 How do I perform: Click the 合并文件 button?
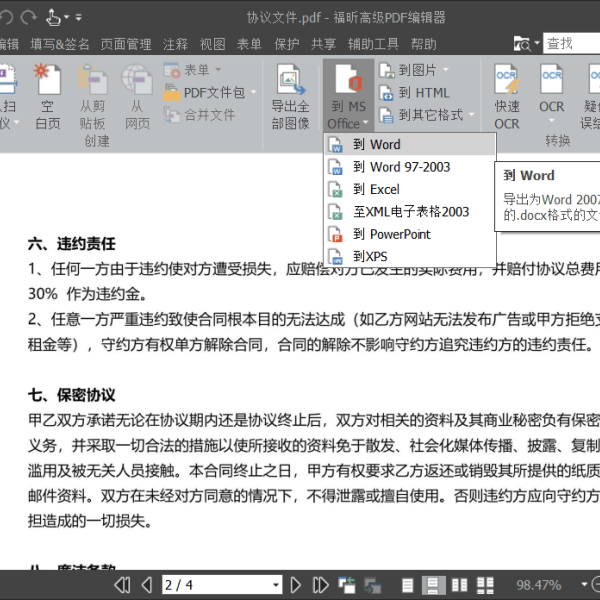click(x=199, y=115)
